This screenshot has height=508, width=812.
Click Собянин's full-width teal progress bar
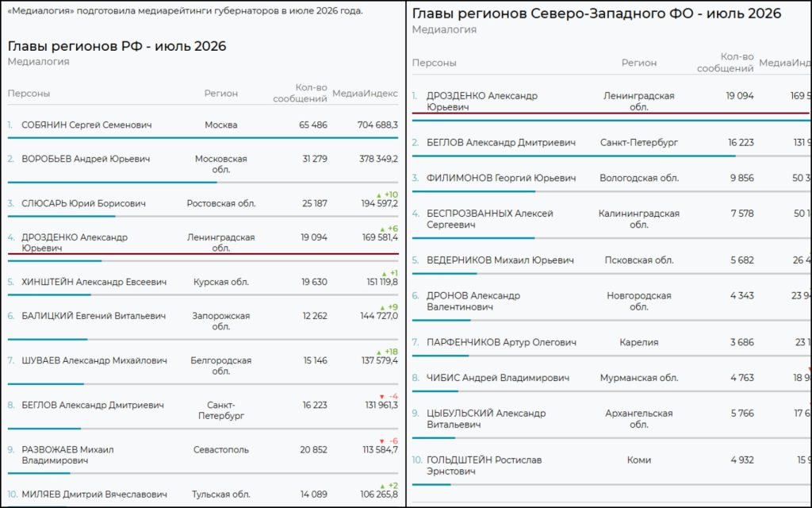coord(203,138)
